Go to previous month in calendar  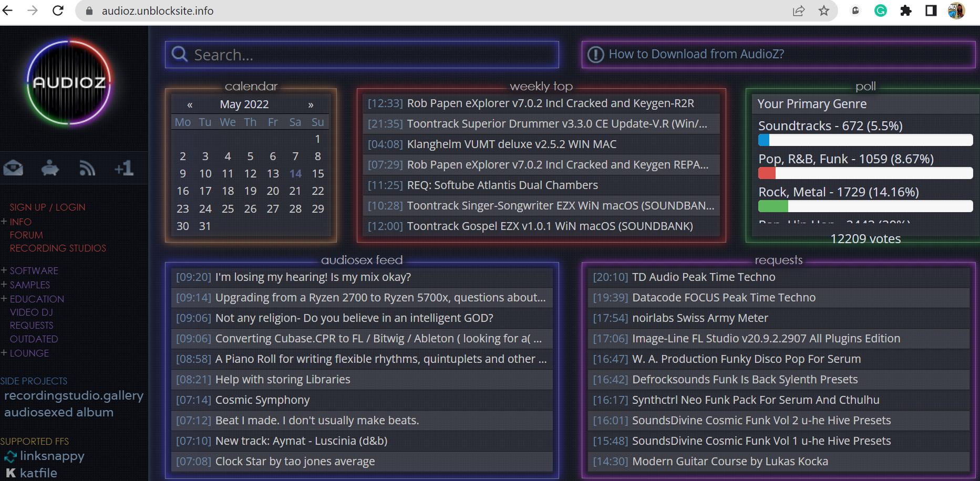click(190, 104)
